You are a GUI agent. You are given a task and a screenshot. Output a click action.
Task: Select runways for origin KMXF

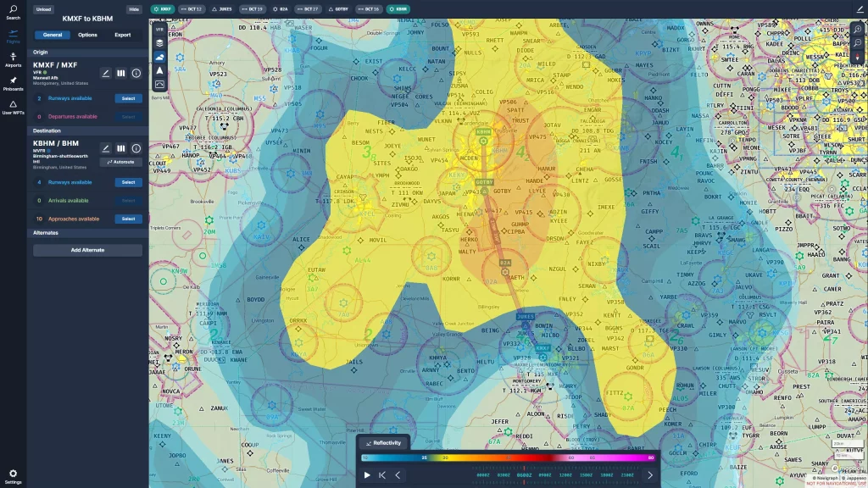click(x=129, y=98)
